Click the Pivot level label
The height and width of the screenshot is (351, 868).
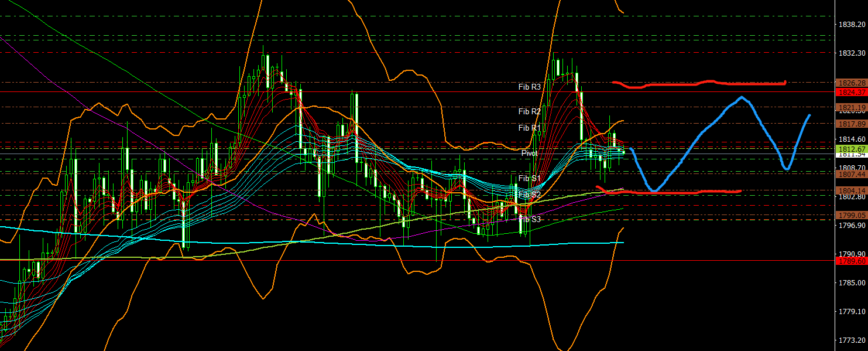click(529, 152)
